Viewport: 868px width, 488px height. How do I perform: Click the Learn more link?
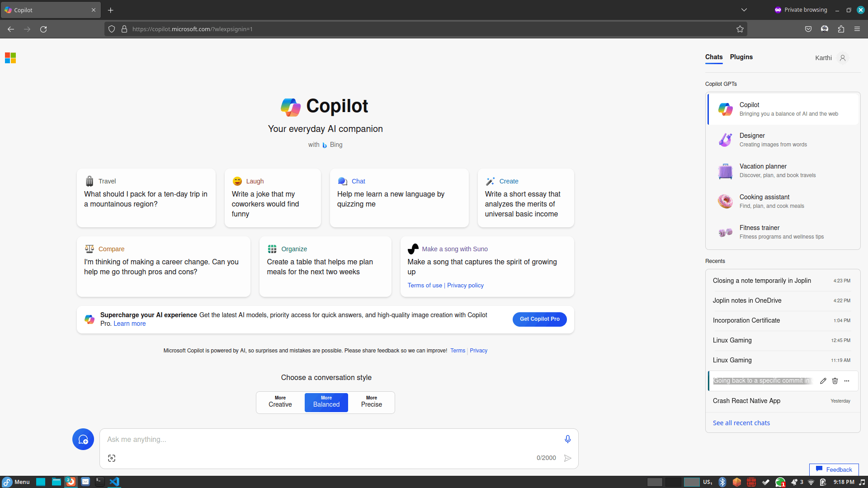pos(130,324)
